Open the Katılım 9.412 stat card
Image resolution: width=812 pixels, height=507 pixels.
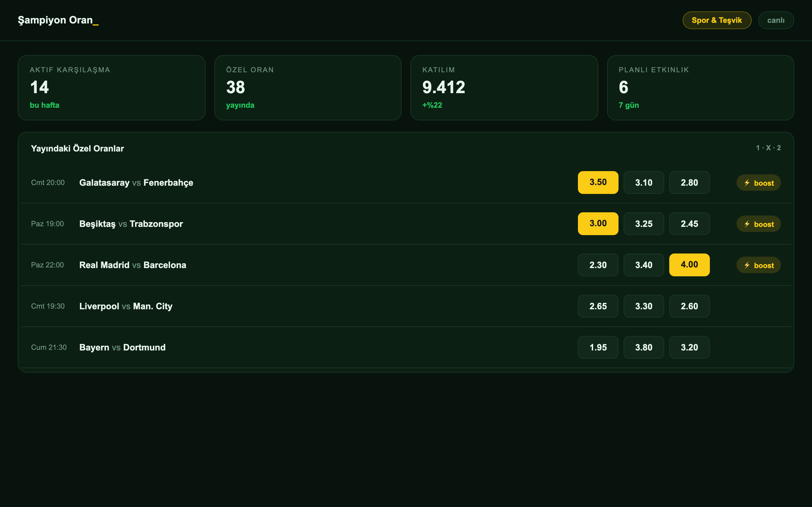(504, 88)
